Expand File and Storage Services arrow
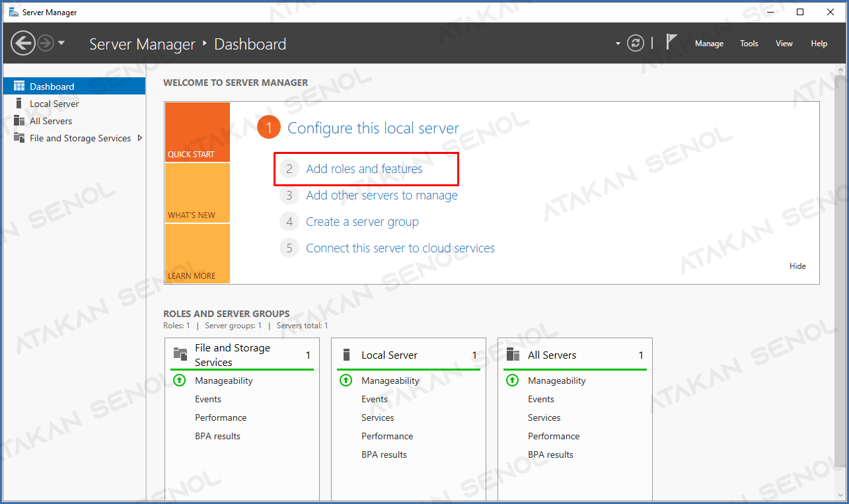 (139, 138)
